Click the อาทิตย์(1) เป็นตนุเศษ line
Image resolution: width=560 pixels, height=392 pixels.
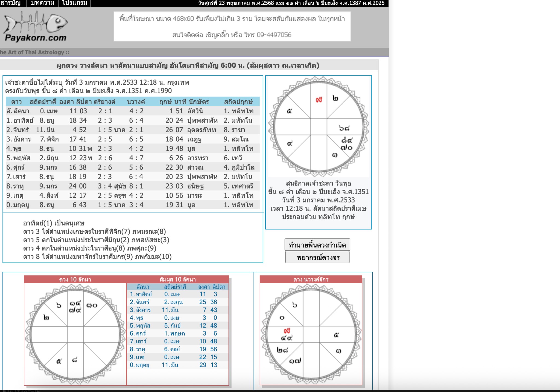54,223
